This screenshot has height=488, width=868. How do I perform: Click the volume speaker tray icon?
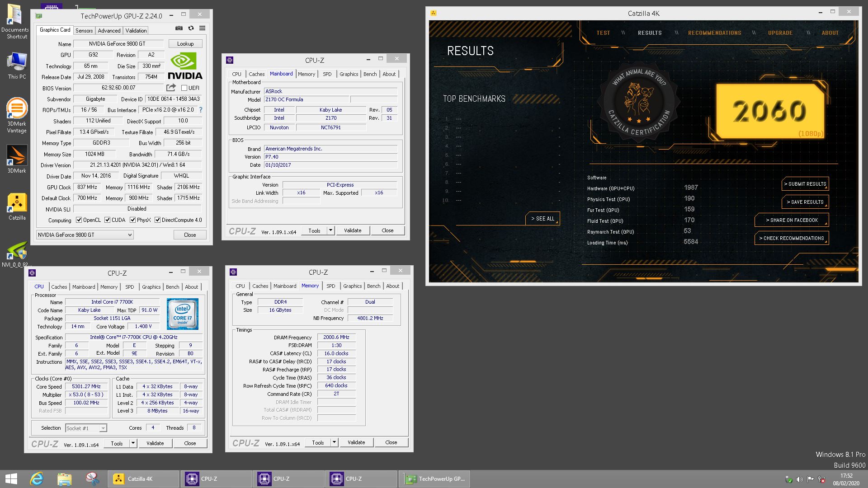(799, 479)
